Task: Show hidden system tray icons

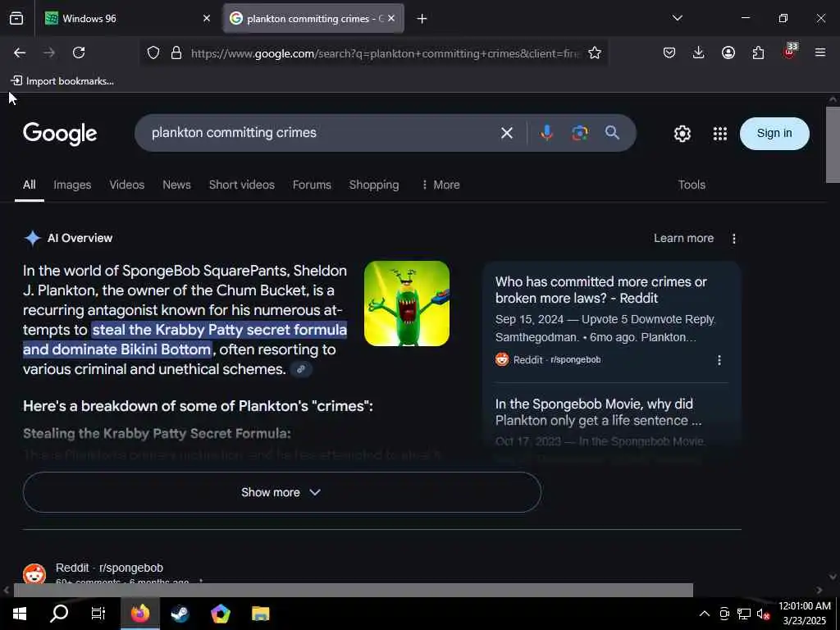Action: click(x=705, y=614)
